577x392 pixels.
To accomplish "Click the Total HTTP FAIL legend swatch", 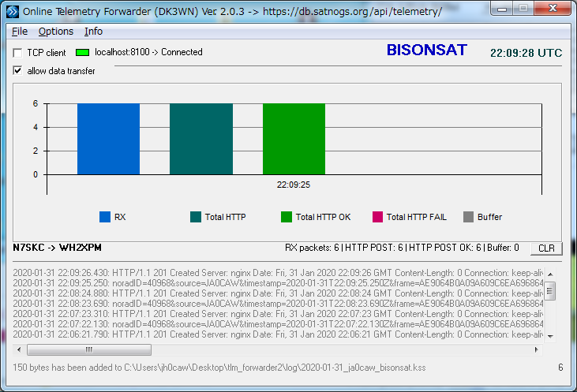I will pyautogui.click(x=377, y=217).
